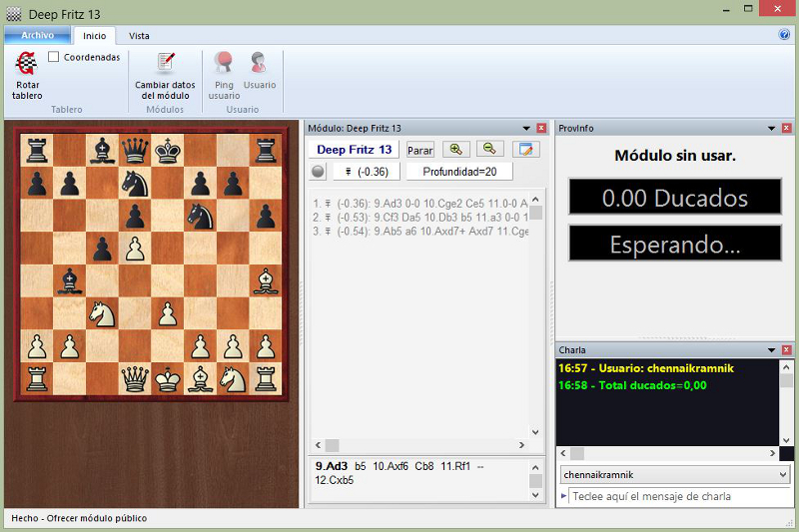
Task: Click the Deep Fritz 13 title bar icon
Action: (14, 14)
